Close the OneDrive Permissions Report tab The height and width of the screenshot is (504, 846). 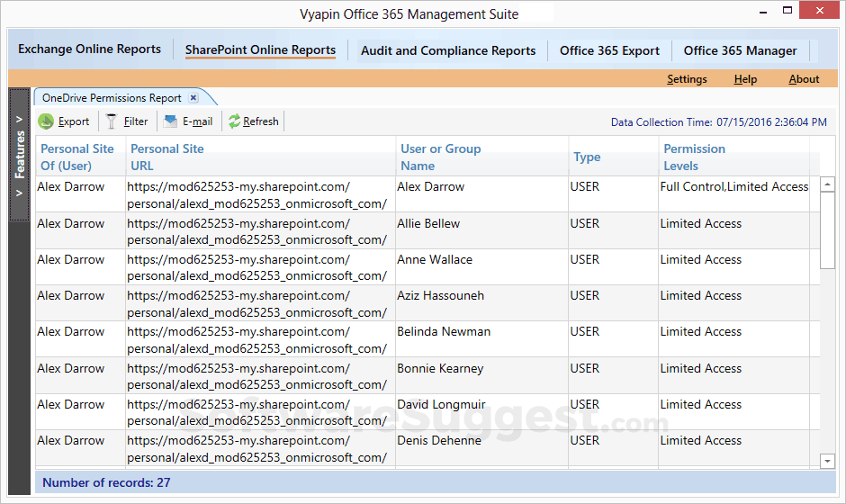(x=193, y=98)
